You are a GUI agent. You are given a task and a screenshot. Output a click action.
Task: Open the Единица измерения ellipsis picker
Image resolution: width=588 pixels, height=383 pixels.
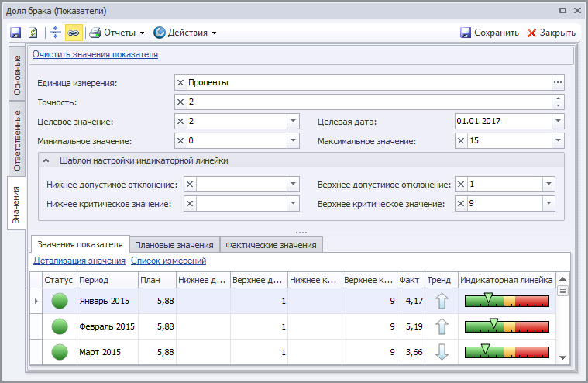[x=558, y=82]
